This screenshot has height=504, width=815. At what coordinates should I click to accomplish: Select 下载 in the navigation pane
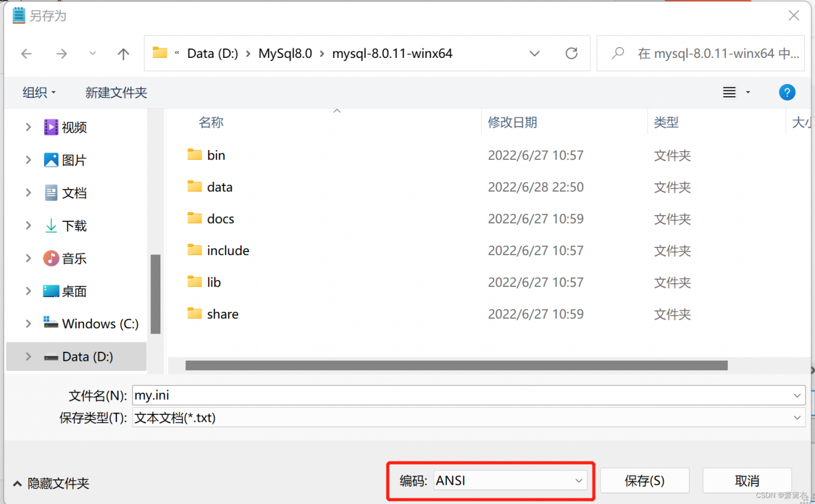pyautogui.click(x=66, y=225)
